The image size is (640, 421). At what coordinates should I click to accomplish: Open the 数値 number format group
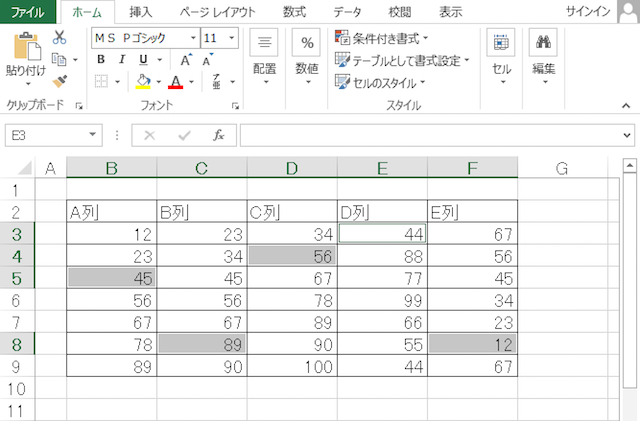click(307, 57)
